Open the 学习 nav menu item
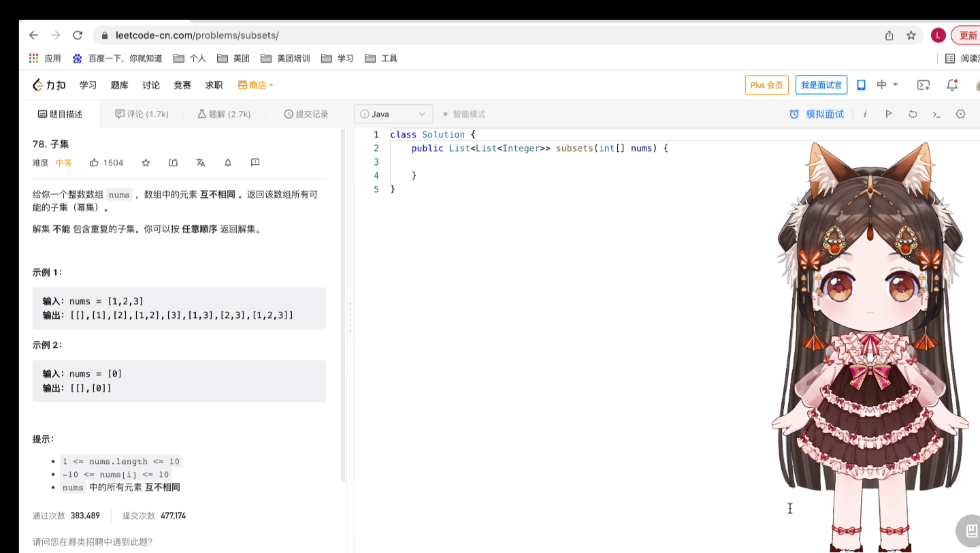The width and height of the screenshot is (980, 553). (x=88, y=85)
